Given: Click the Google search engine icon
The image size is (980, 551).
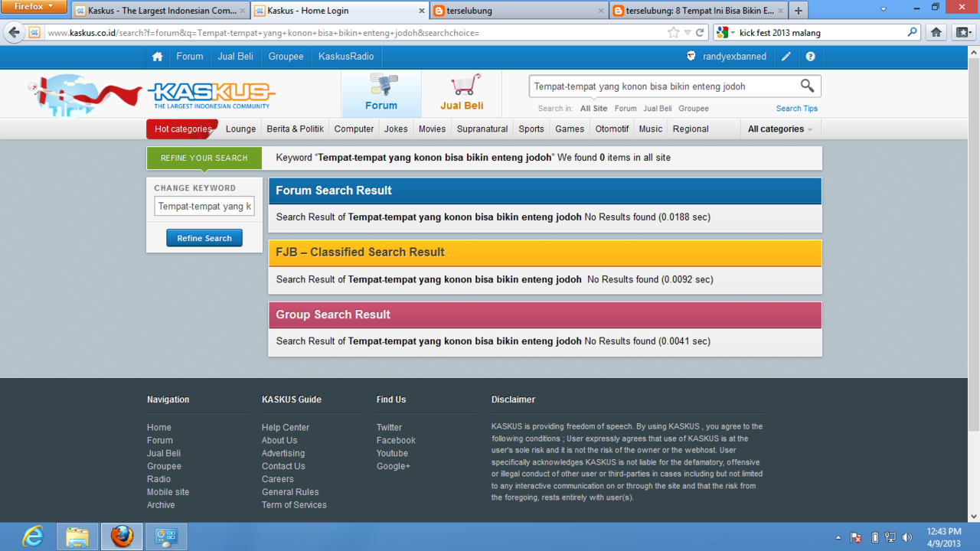Looking at the screenshot, I should tap(722, 33).
